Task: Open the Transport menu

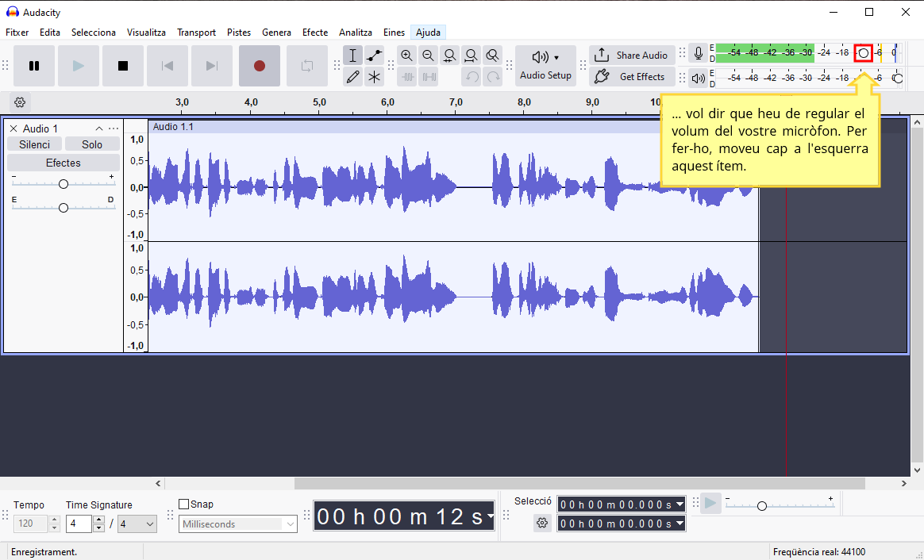Action: 196,33
